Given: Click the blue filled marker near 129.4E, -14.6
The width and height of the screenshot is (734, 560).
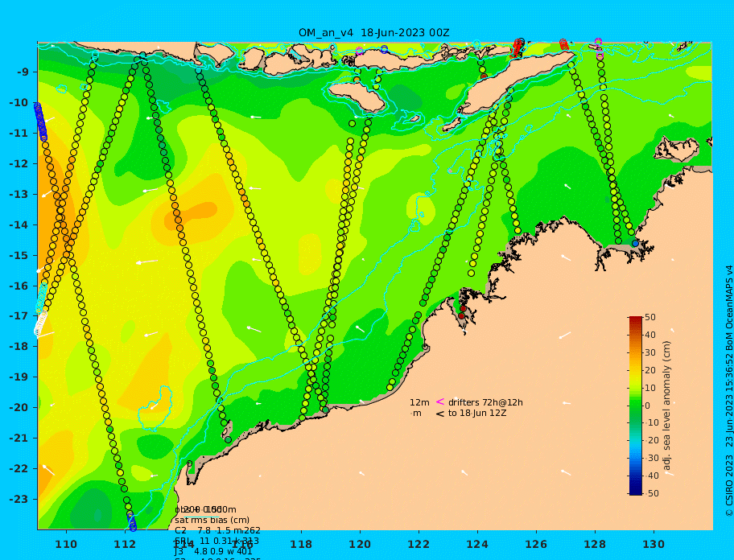Looking at the screenshot, I should [x=635, y=243].
